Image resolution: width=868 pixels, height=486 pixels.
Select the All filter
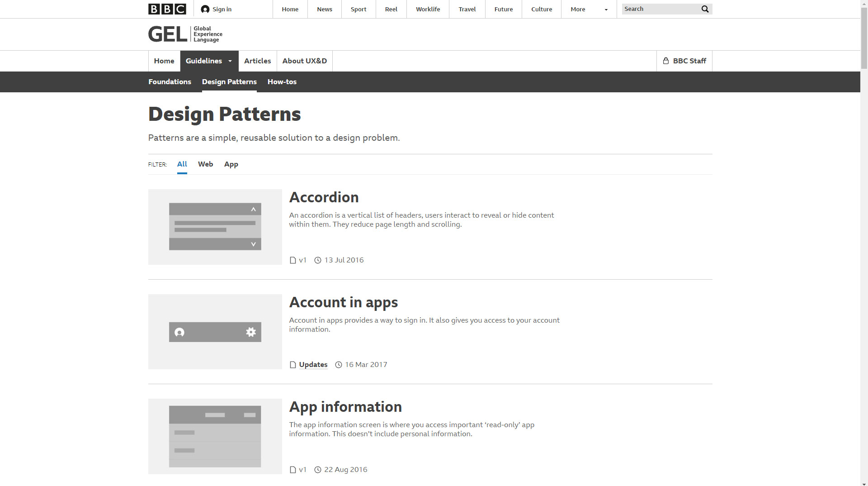tap(182, 164)
